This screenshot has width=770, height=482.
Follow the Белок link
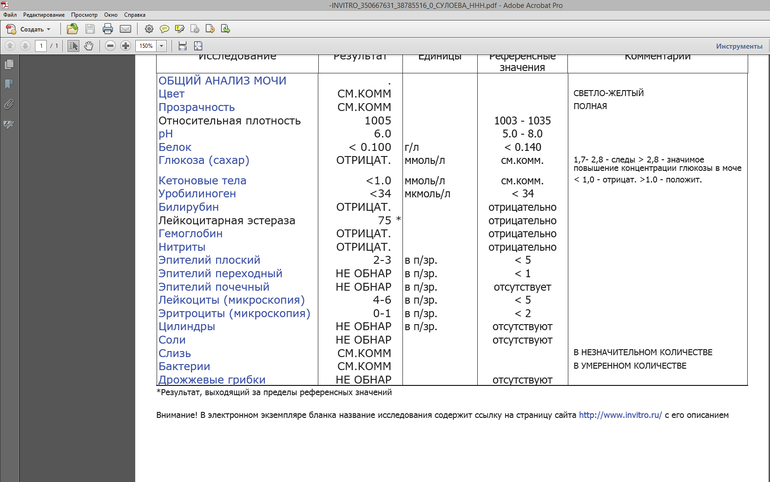coord(175,147)
